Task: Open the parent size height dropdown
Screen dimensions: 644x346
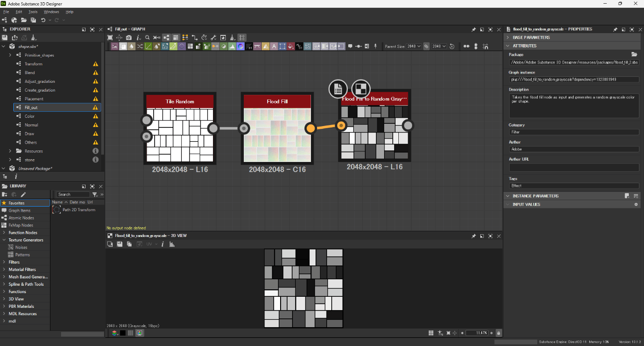Action: (x=439, y=46)
